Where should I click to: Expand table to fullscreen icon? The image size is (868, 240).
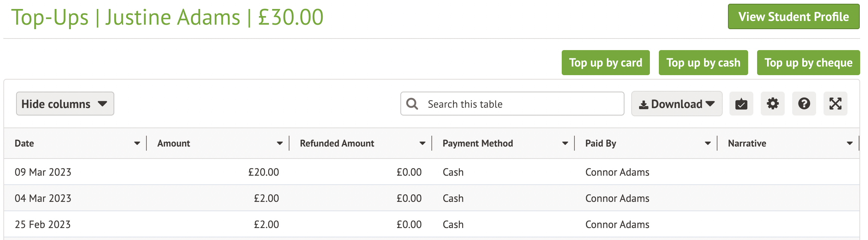click(835, 104)
